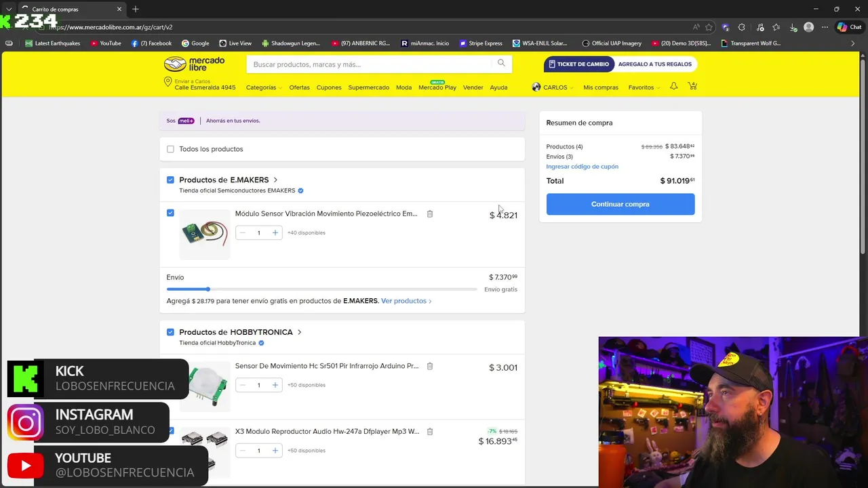Click the read aloud icon in address bar
Viewport: 868px width, 488px height.
coord(696,27)
